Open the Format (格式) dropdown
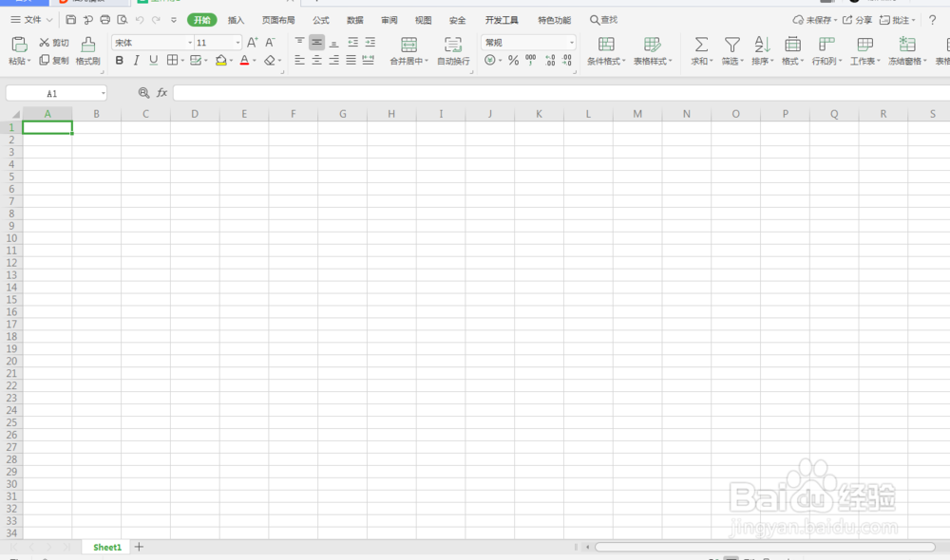The width and height of the screenshot is (950, 560). pos(792,51)
